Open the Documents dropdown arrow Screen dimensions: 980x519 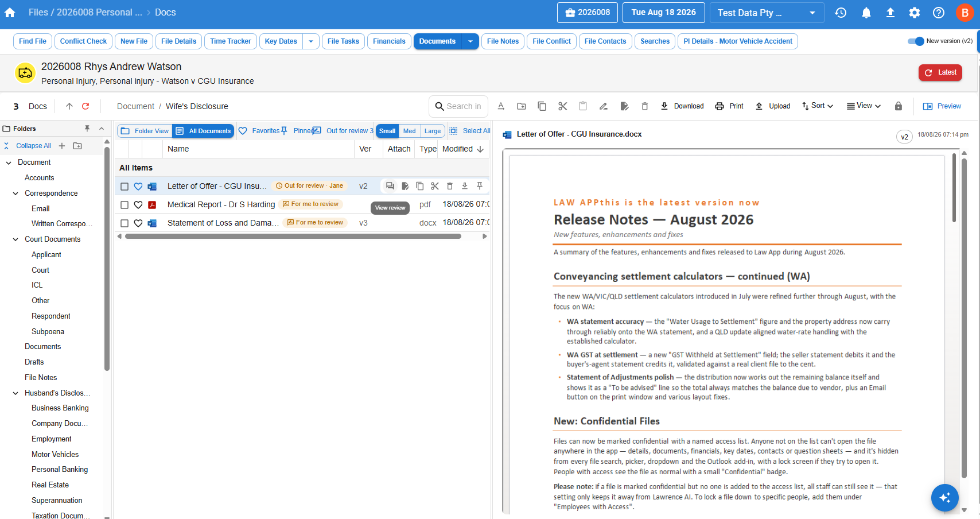(470, 41)
